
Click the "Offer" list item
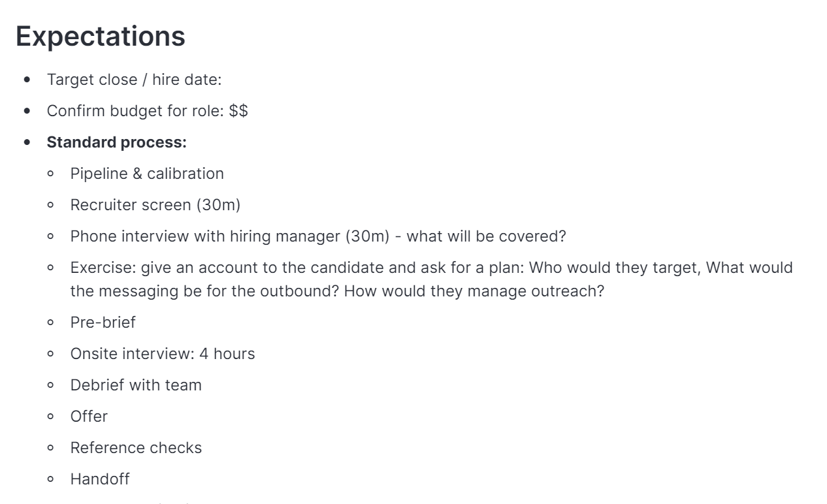[x=89, y=417]
